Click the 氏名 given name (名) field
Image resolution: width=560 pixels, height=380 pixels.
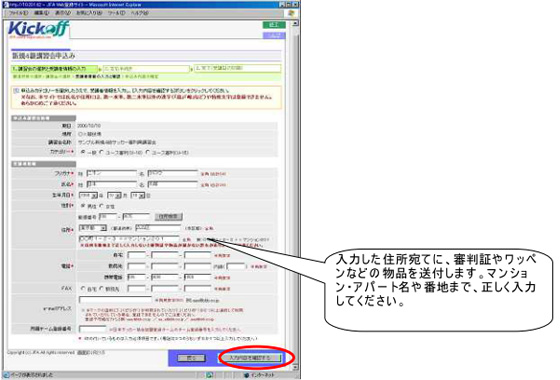pos(172,185)
